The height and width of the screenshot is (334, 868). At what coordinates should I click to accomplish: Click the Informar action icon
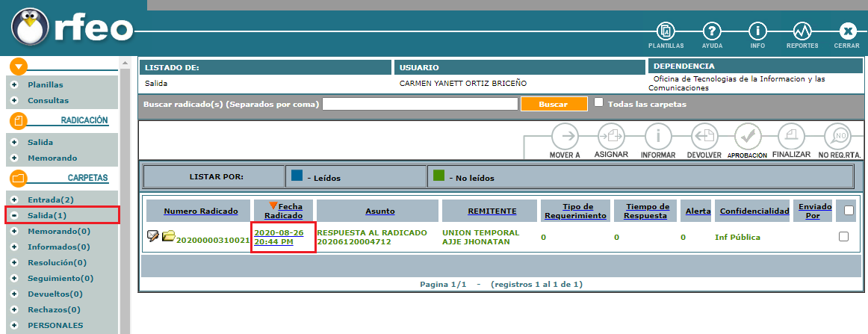pos(657,135)
